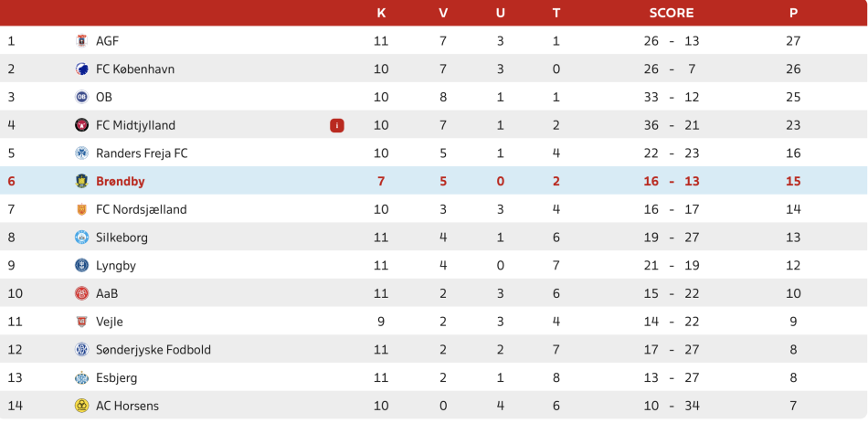
Task: Click the Vejle team name
Action: tap(109, 322)
